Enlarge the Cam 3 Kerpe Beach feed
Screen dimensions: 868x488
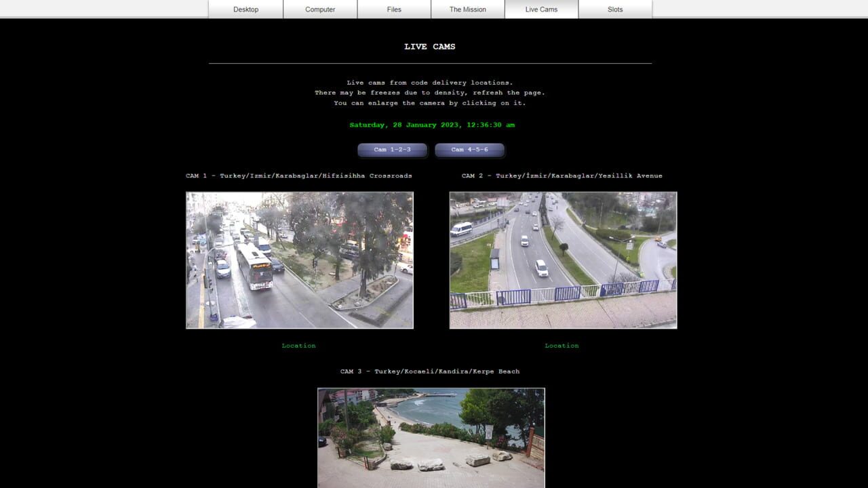tap(430, 437)
